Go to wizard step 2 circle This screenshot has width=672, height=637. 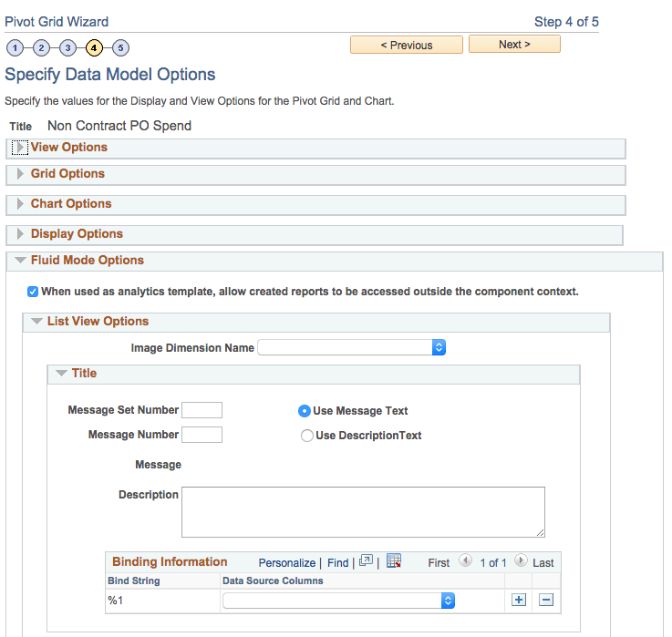pyautogui.click(x=42, y=47)
